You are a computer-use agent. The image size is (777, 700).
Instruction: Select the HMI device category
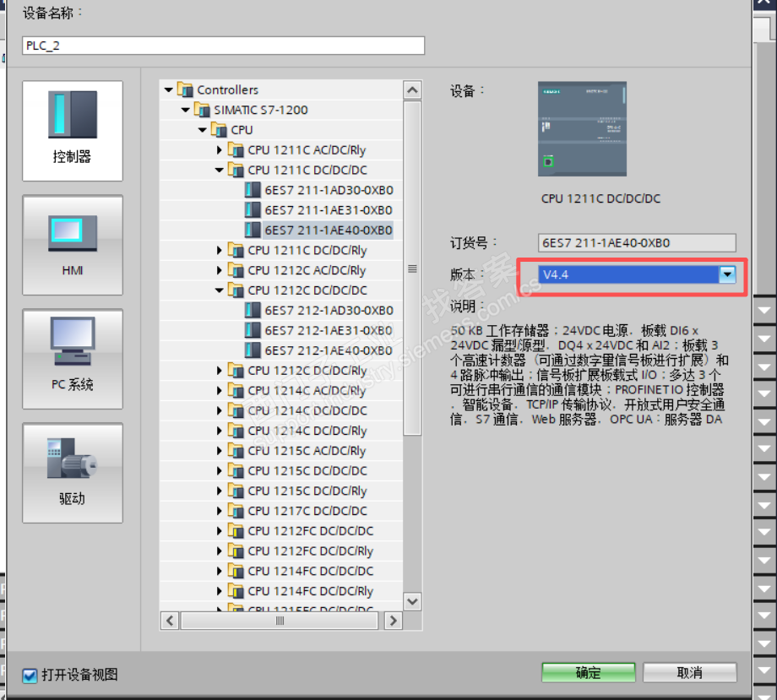(73, 245)
